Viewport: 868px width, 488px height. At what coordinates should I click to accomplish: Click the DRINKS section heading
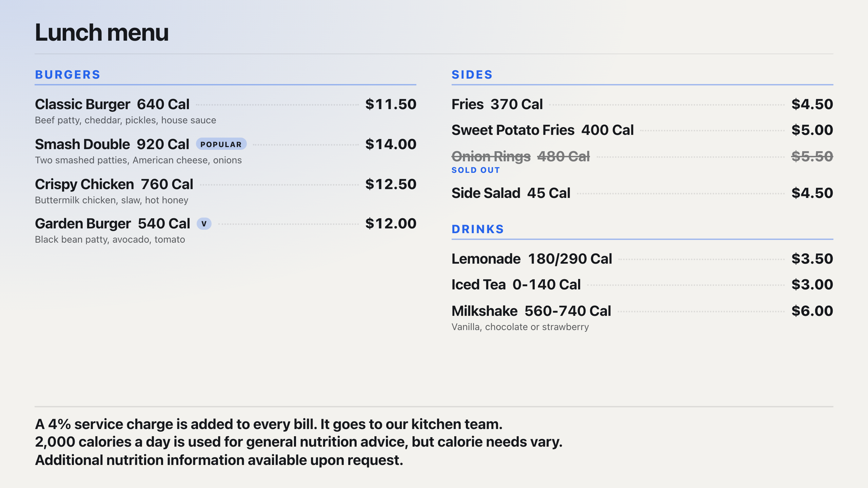point(478,229)
